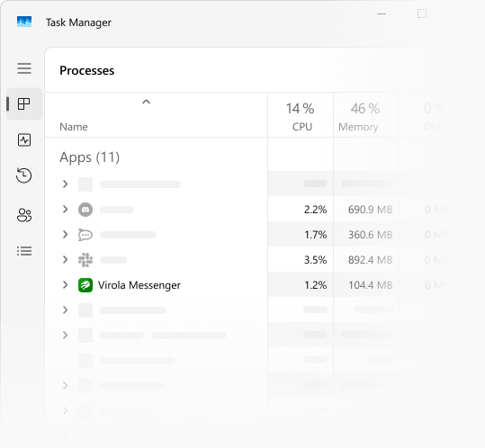Screen dimensions: 485x448
Task: Select the Processes tab icon in sidebar
Action: (24, 103)
